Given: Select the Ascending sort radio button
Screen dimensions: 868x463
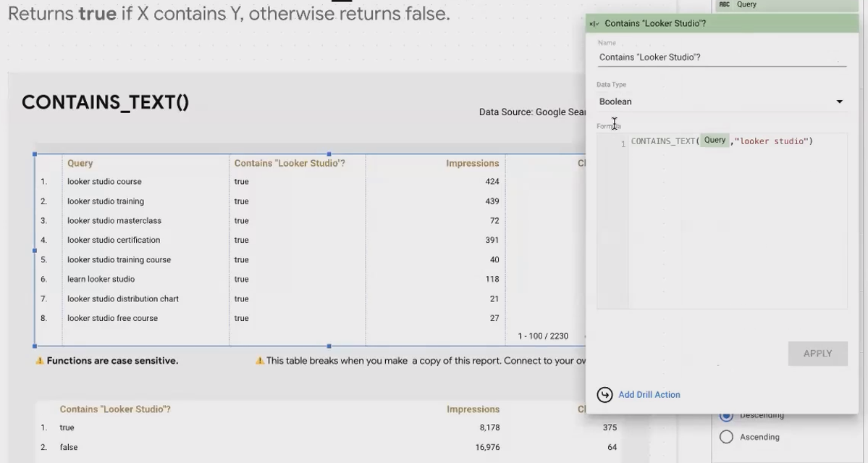Looking at the screenshot, I should coord(726,437).
